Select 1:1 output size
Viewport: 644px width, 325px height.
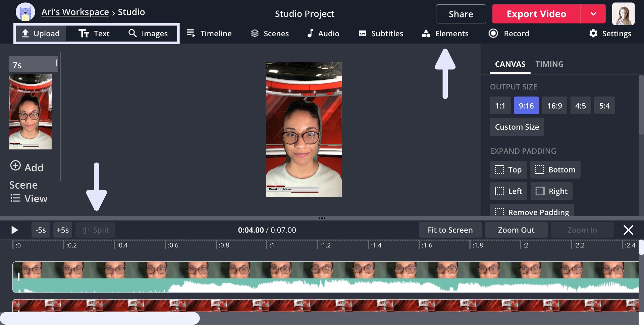(x=500, y=106)
